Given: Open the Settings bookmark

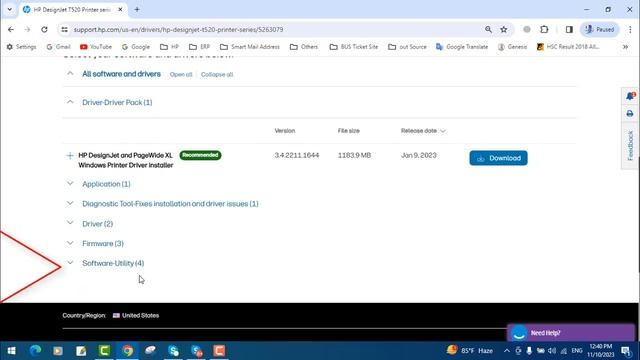Looking at the screenshot, I should (21, 47).
